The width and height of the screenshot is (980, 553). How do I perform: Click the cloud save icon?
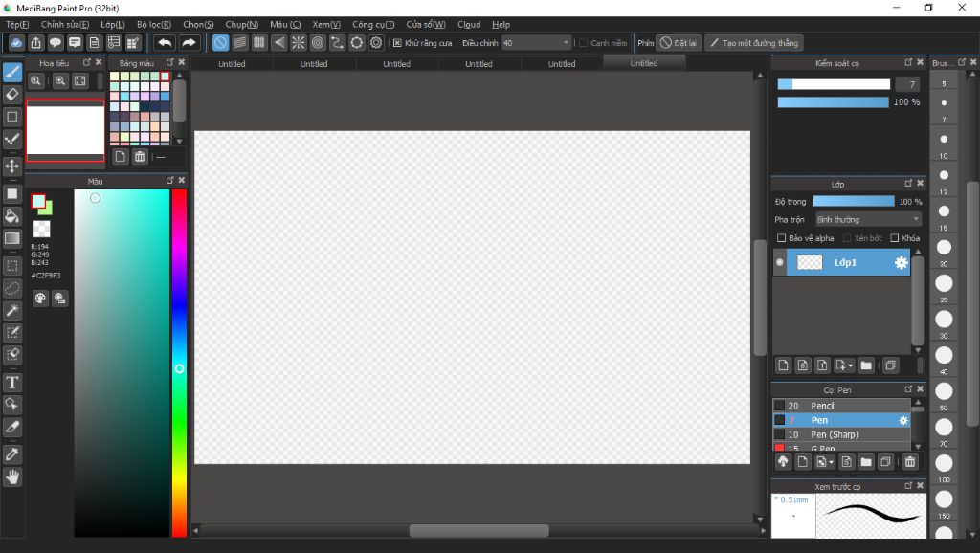click(x=17, y=43)
